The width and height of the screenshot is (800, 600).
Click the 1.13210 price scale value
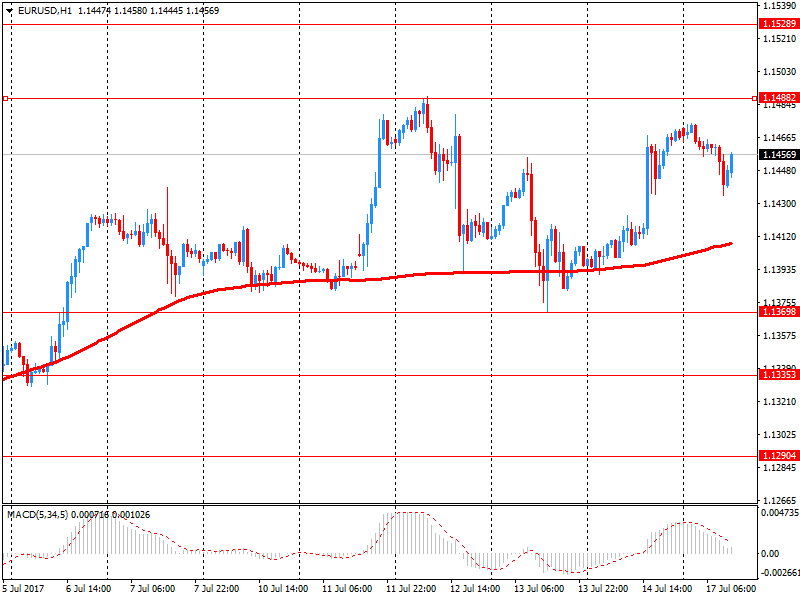tap(780, 402)
